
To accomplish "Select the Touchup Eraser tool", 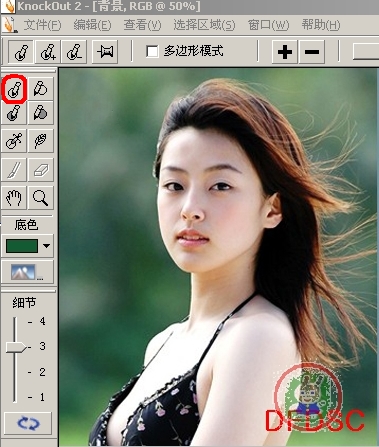I will [41, 170].
